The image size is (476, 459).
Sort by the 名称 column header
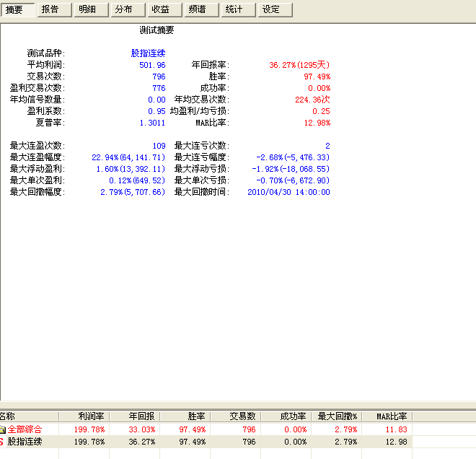(x=29, y=416)
